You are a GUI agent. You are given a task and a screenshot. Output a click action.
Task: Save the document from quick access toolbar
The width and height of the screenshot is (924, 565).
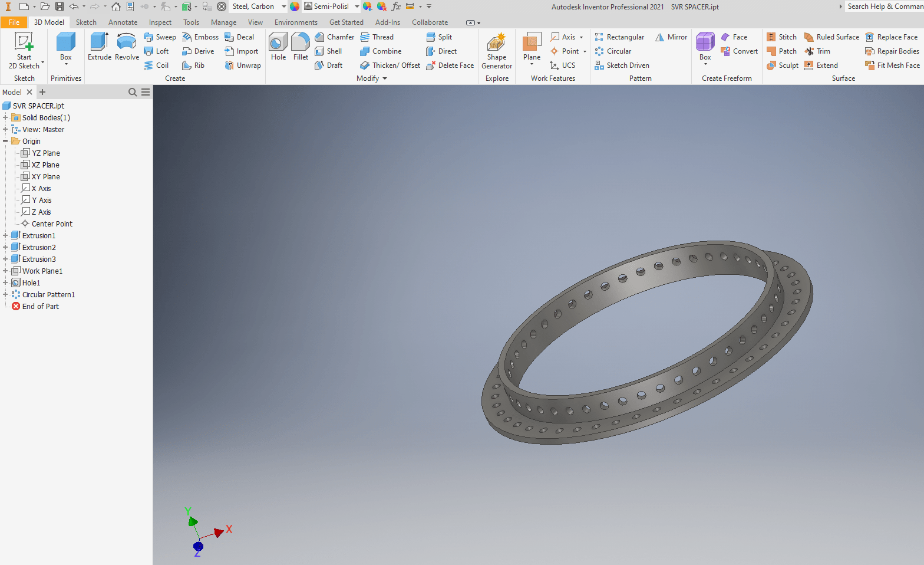60,6
